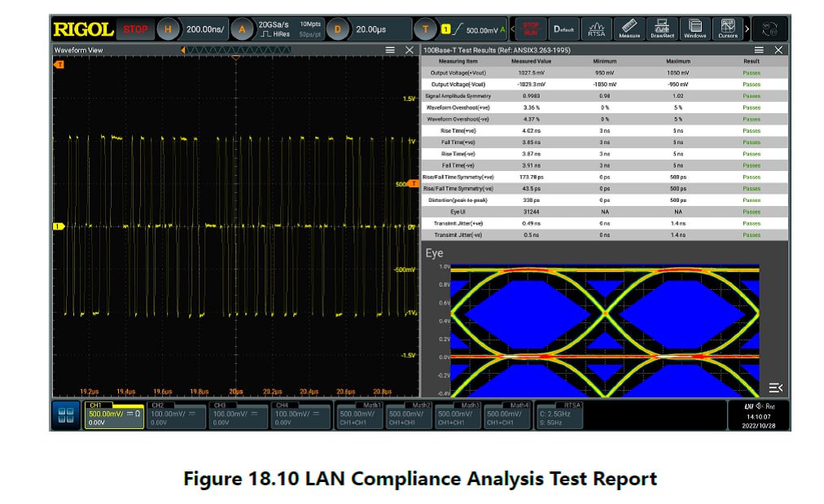
Task: Open the test results panel menu
Action: click(759, 50)
